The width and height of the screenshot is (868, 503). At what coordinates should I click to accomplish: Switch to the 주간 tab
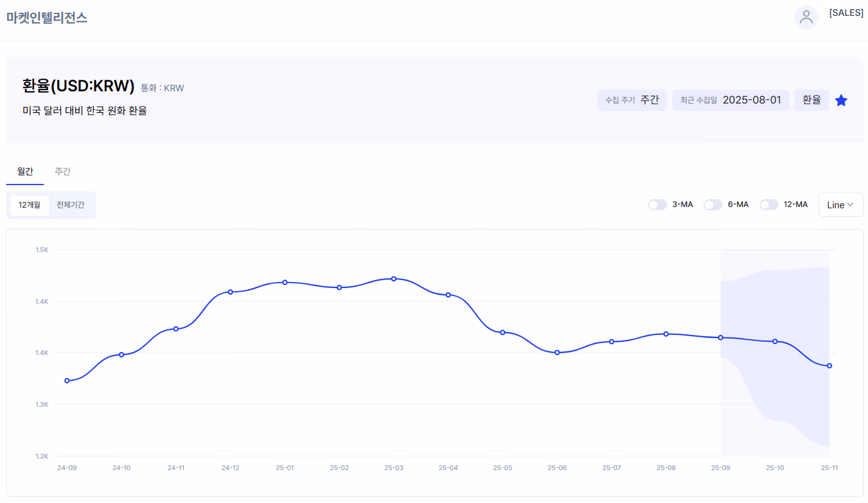pyautogui.click(x=63, y=172)
